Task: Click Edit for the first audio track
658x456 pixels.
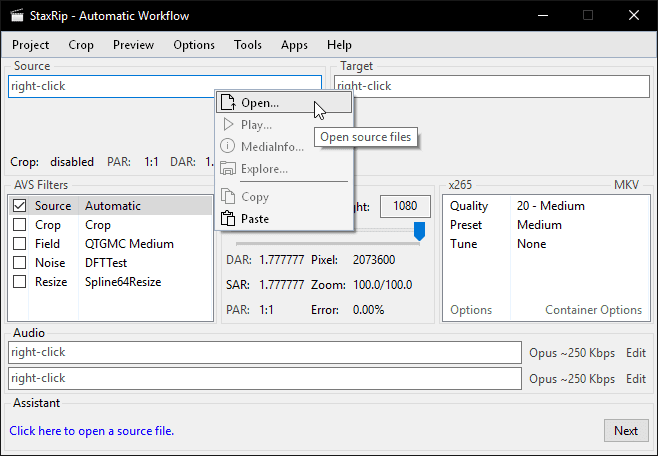Action: tap(636, 353)
